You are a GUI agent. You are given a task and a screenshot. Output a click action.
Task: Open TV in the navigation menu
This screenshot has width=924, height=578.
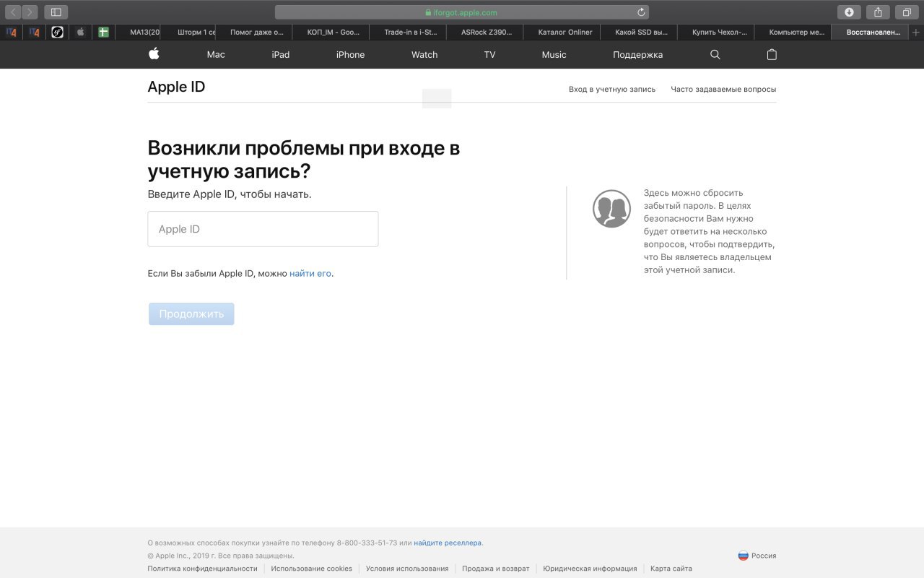coord(490,55)
